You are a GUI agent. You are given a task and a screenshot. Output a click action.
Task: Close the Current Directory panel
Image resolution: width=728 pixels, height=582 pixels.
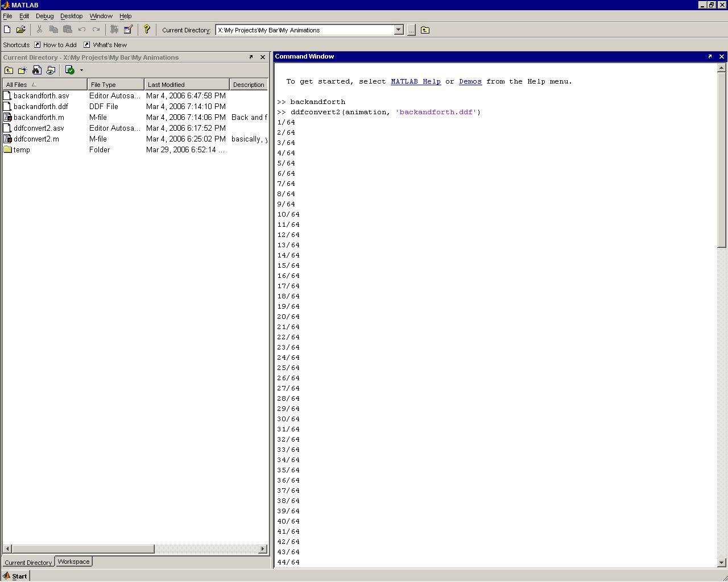[263, 57]
